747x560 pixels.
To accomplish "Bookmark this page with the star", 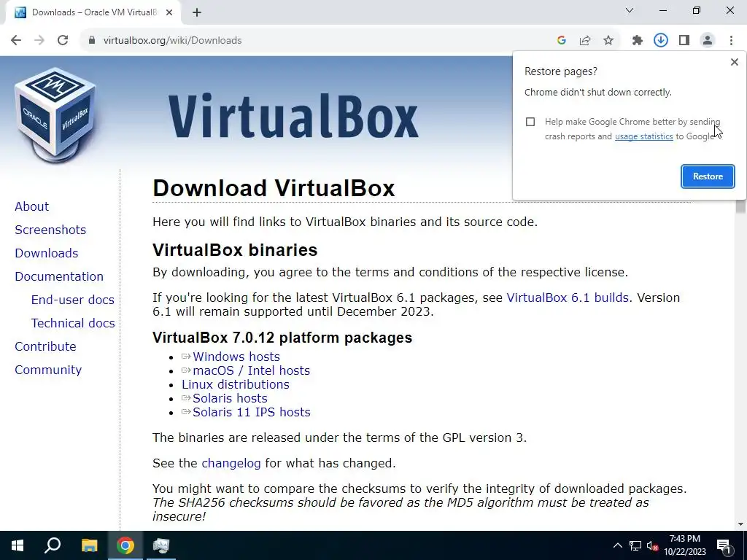I will [x=608, y=41].
